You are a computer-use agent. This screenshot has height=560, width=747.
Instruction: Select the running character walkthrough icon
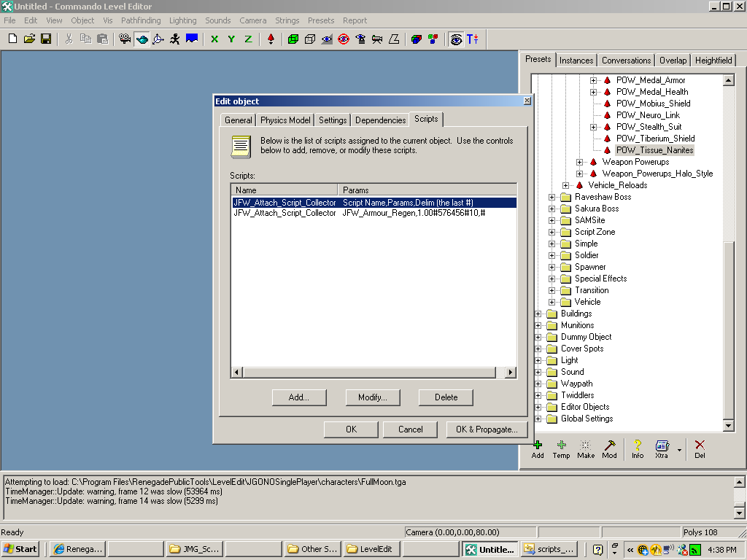tap(175, 39)
